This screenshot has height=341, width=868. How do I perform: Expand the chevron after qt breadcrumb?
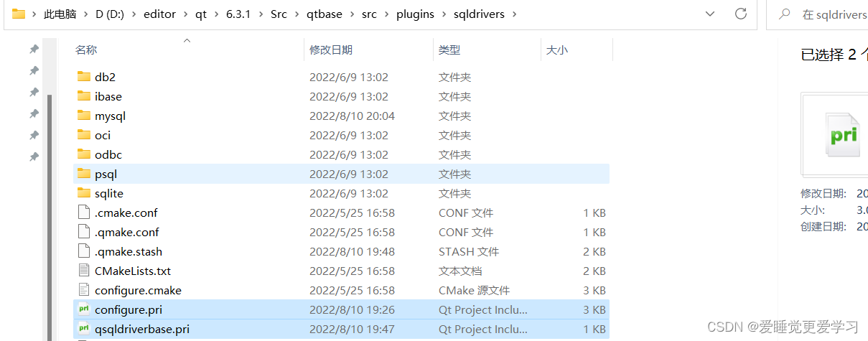[x=215, y=14]
